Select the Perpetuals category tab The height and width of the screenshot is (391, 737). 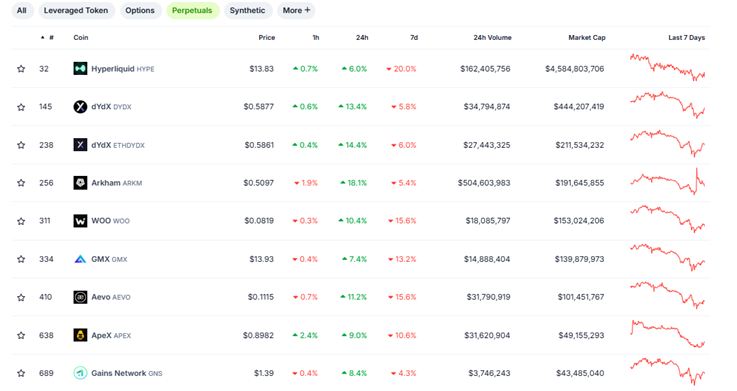click(x=192, y=10)
